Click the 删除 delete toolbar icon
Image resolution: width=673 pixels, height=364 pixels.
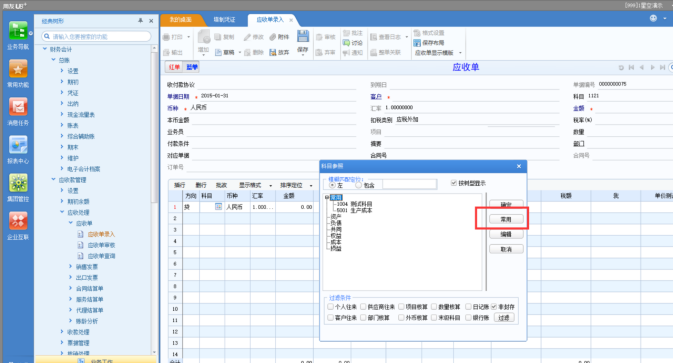247,52
